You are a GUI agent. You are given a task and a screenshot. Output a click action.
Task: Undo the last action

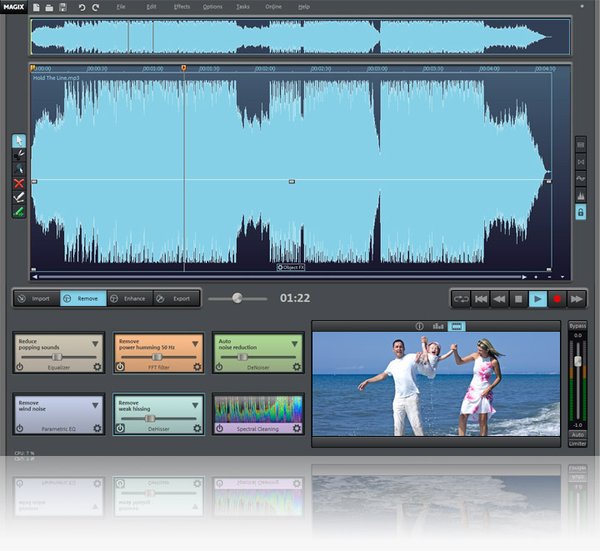coord(82,7)
